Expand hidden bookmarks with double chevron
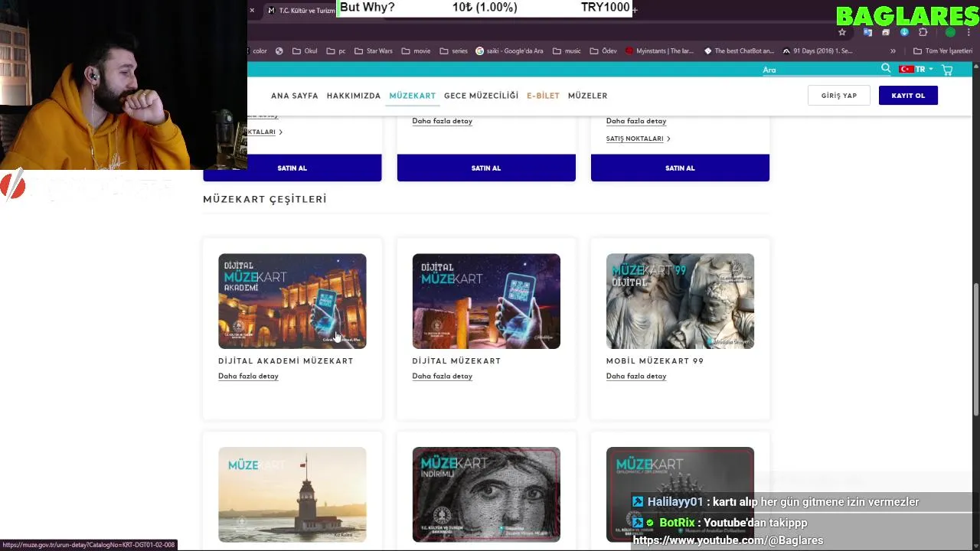 pyautogui.click(x=893, y=51)
